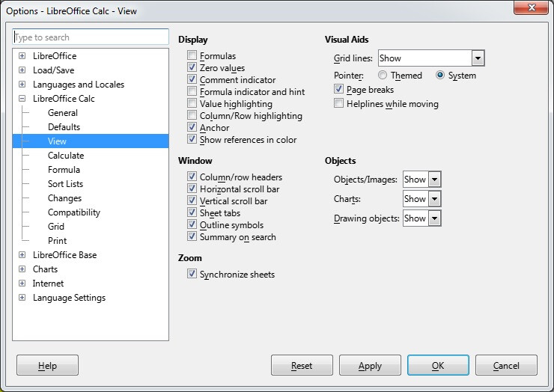554x392 pixels.
Task: Enable the Formulas display checkbox
Action: [x=192, y=56]
